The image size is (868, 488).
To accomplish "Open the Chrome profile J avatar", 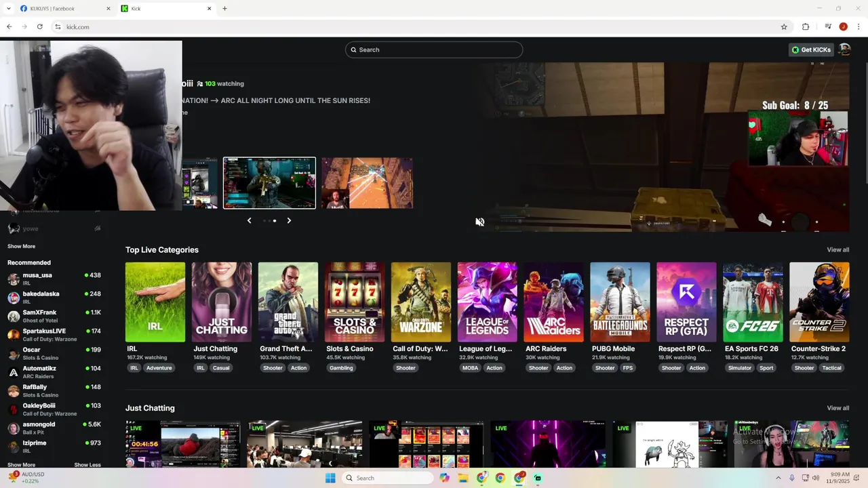I will (843, 27).
